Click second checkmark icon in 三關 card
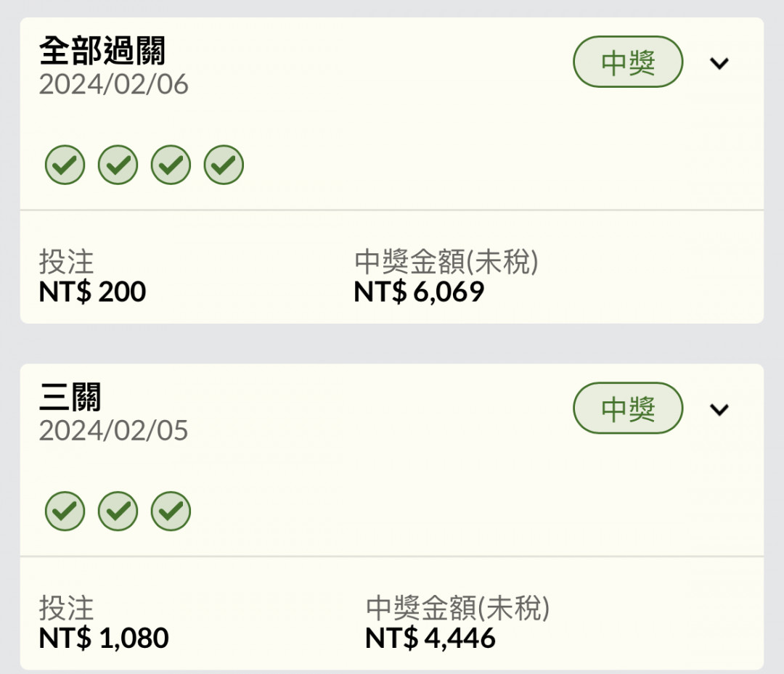 tap(118, 511)
